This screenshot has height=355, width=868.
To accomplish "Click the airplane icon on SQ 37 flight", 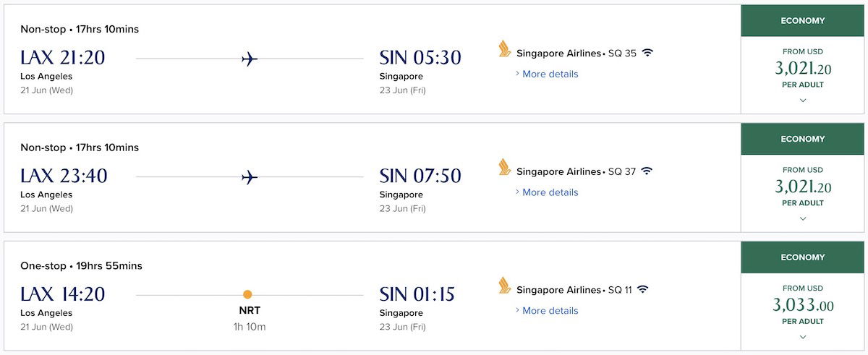I will pos(250,177).
